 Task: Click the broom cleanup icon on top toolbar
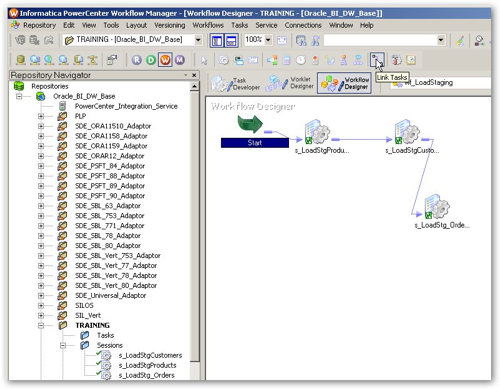pyautogui.click(x=460, y=41)
